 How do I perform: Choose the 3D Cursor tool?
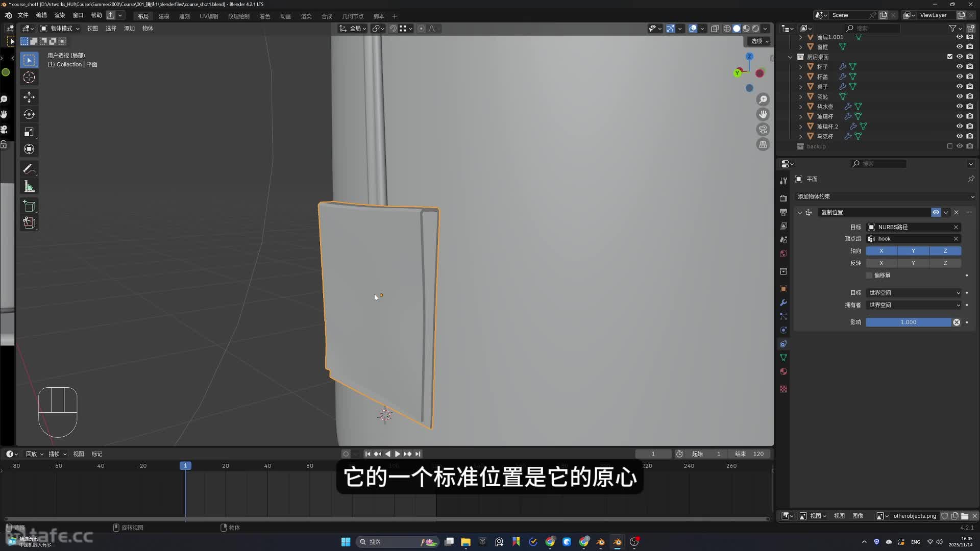[29, 78]
